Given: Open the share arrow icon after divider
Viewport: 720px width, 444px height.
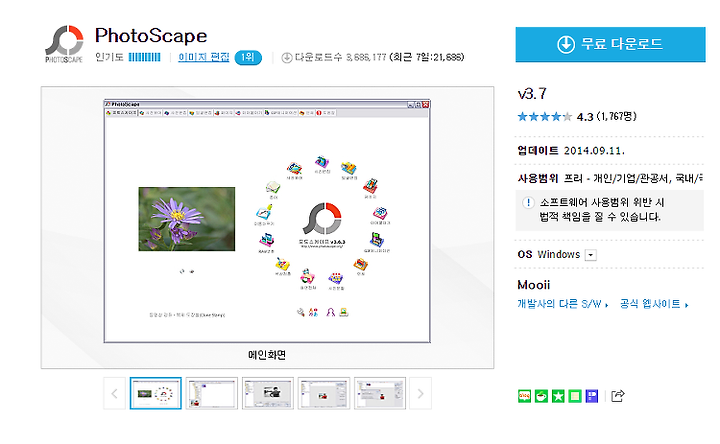Looking at the screenshot, I should pyautogui.click(x=618, y=395).
